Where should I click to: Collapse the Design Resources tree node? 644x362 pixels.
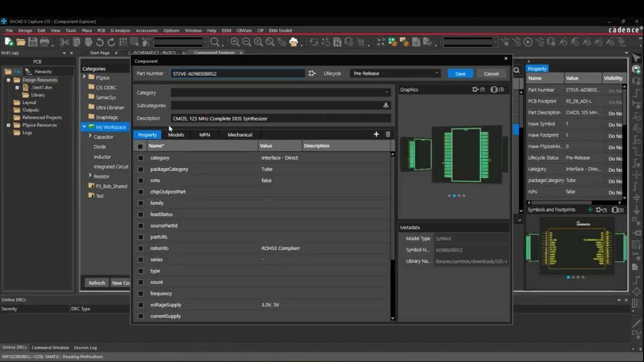(x=8, y=79)
